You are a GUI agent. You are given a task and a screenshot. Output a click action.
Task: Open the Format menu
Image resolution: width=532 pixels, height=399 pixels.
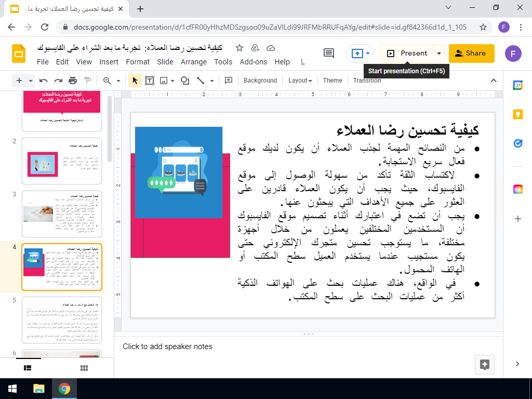[x=138, y=62]
